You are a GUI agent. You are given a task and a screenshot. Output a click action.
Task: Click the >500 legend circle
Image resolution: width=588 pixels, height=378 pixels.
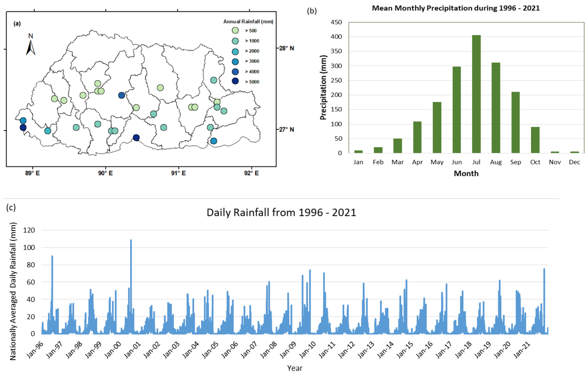pyautogui.click(x=235, y=30)
